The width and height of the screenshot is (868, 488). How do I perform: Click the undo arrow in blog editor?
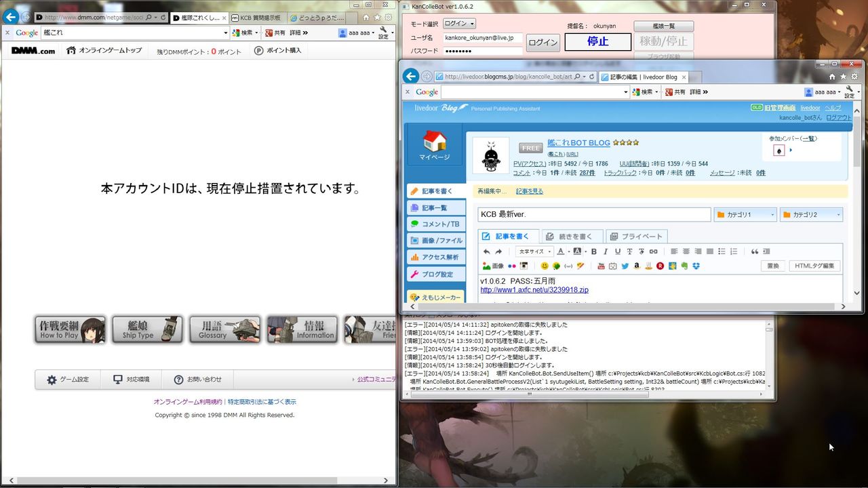(x=487, y=251)
